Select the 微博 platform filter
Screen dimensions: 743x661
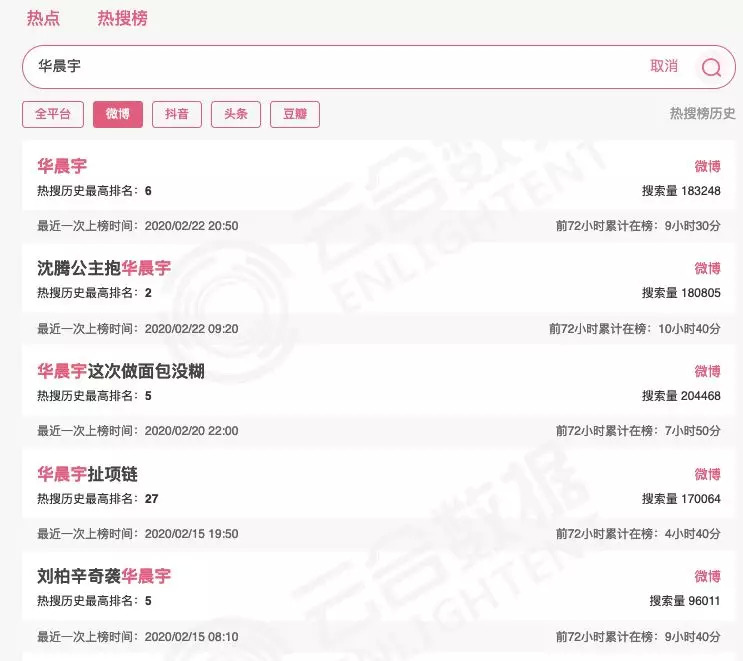(118, 114)
